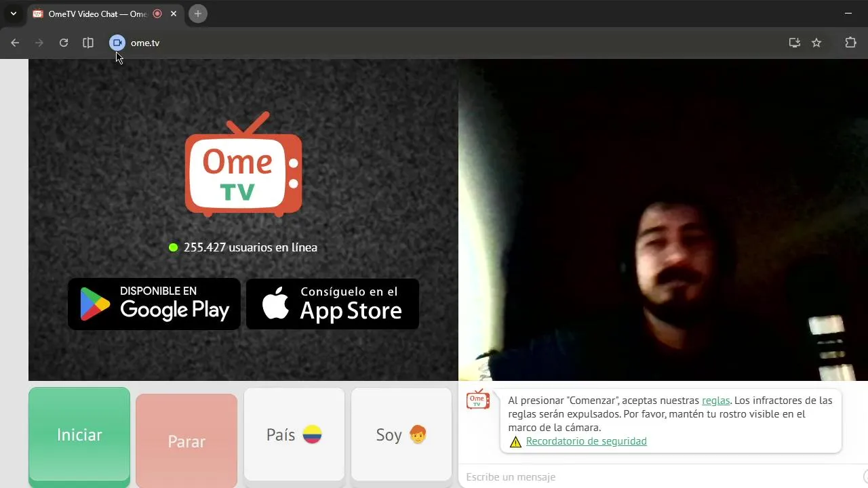Open the tab search dropdown arrow

point(13,14)
